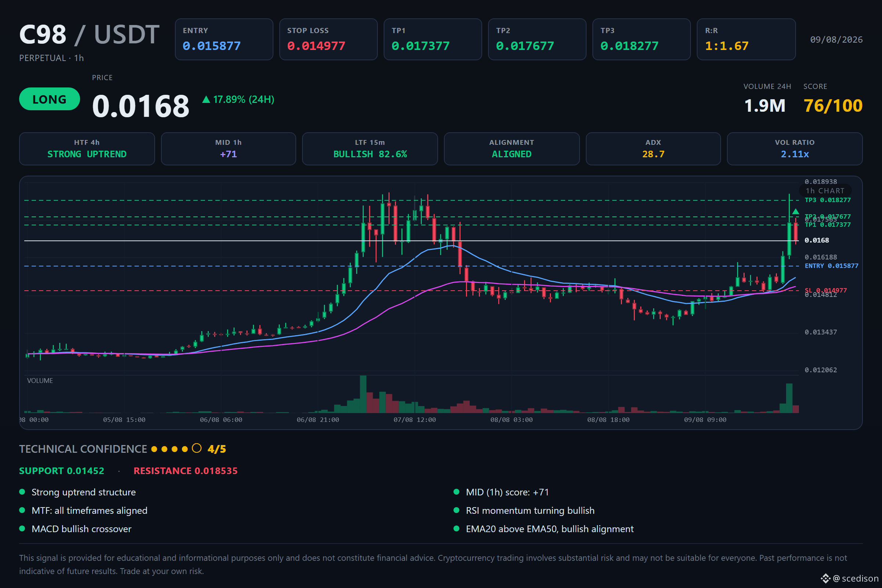Select the MID 1h card
Viewport: 882px width, 588px height.
228,149
